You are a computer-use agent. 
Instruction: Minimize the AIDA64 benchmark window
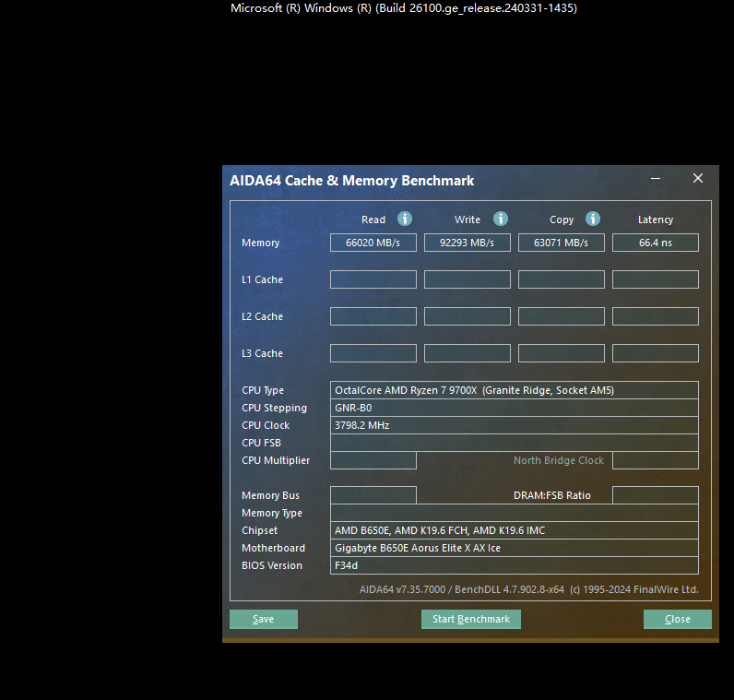click(656, 179)
